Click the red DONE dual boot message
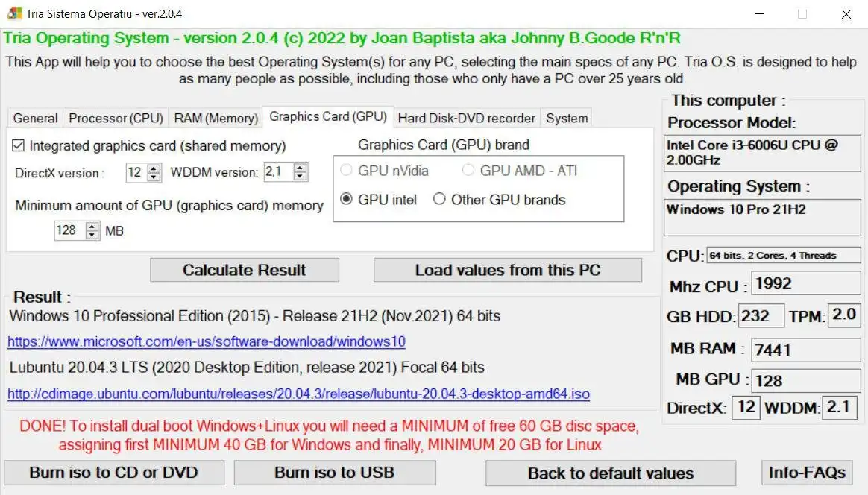 click(x=330, y=435)
